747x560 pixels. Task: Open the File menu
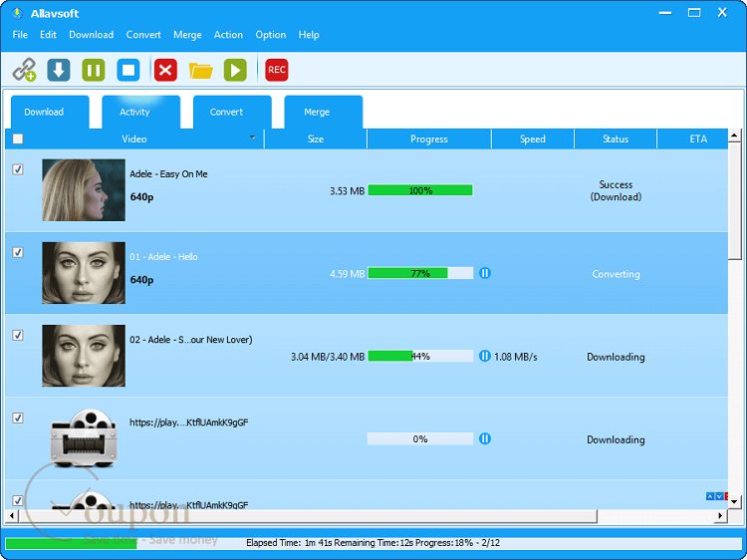[x=20, y=35]
